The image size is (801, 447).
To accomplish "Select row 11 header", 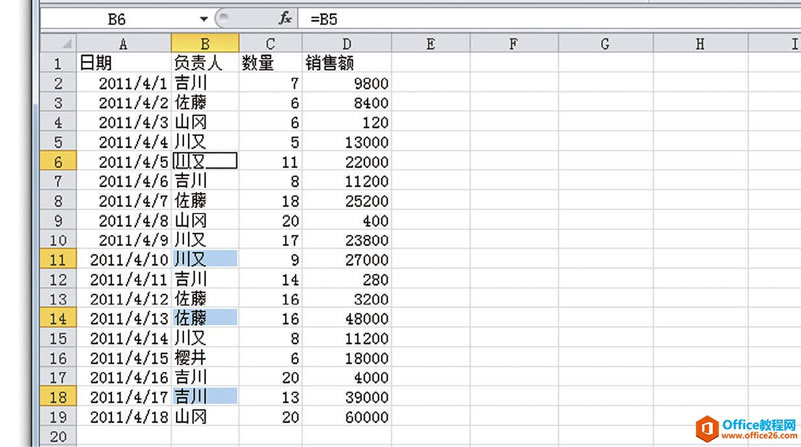I will click(58, 260).
